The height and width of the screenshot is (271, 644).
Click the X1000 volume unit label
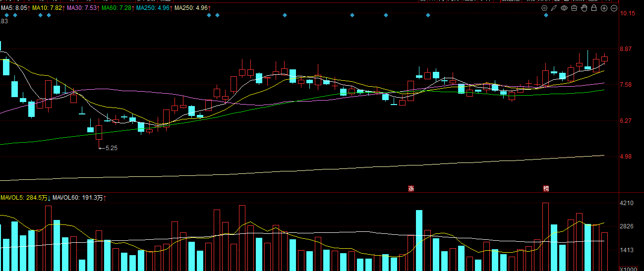pyautogui.click(x=628, y=268)
